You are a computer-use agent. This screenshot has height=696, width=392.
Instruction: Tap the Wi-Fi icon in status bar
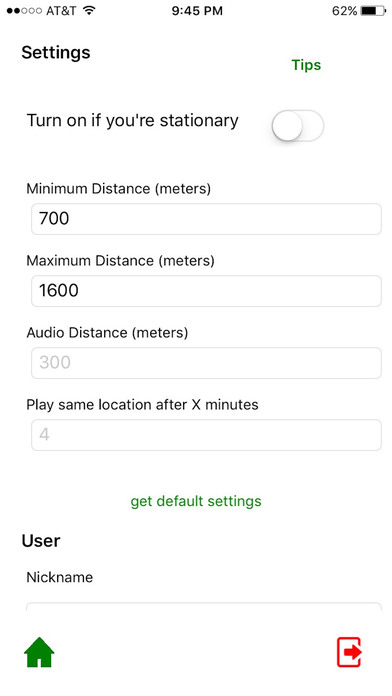[x=90, y=11]
